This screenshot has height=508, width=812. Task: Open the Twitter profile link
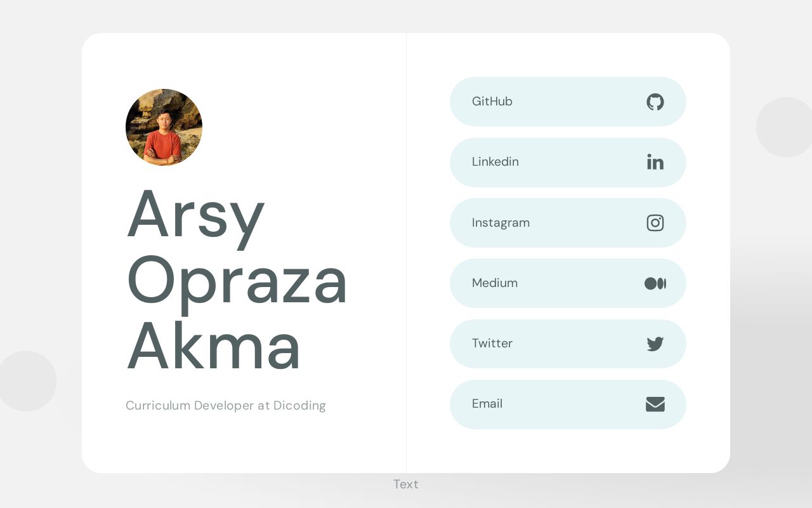[x=568, y=344]
